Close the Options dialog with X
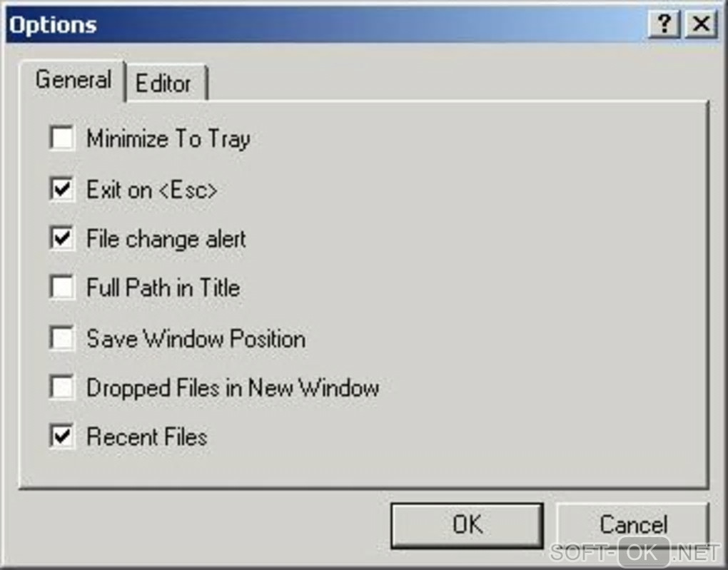The image size is (728, 570). click(x=701, y=25)
